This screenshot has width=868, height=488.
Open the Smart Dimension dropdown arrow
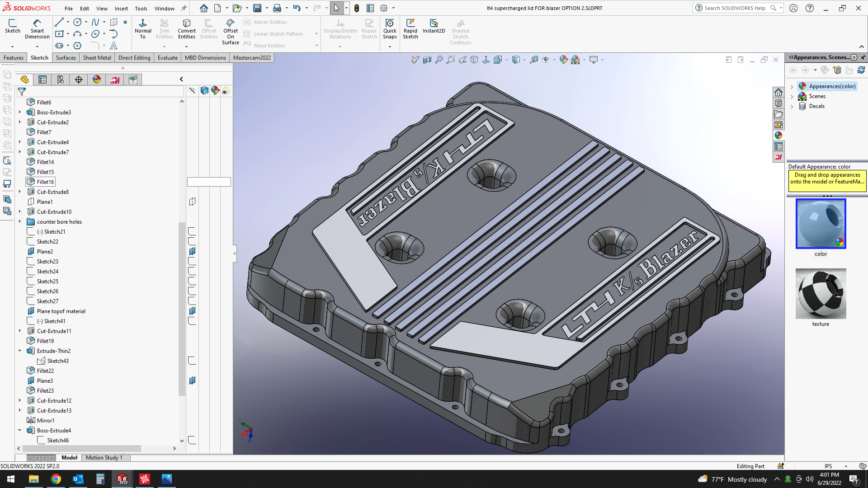(x=37, y=47)
